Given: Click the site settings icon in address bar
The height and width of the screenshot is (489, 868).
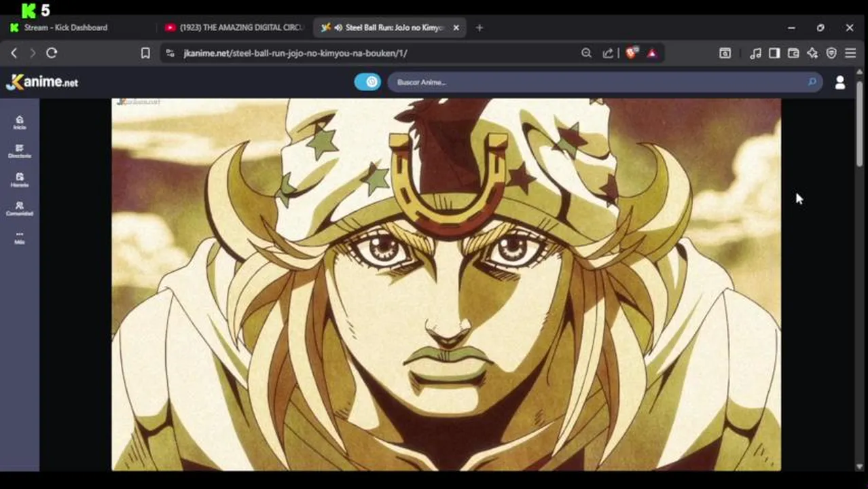Looking at the screenshot, I should [170, 53].
